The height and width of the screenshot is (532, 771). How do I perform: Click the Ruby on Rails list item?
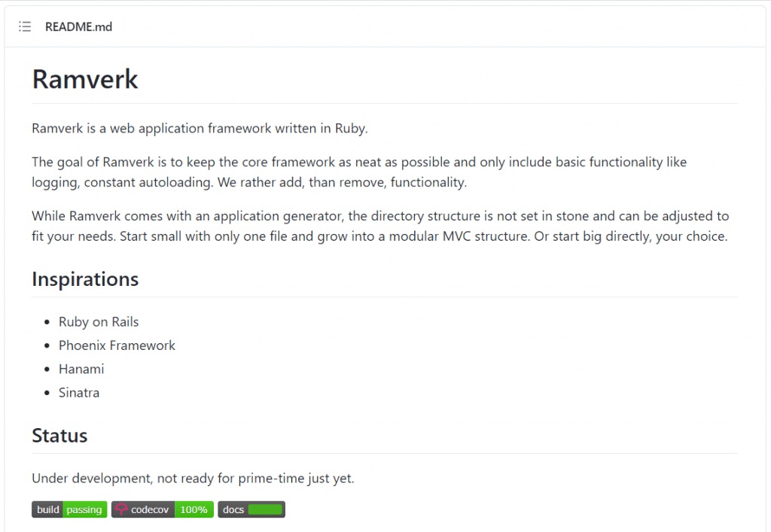pos(99,321)
